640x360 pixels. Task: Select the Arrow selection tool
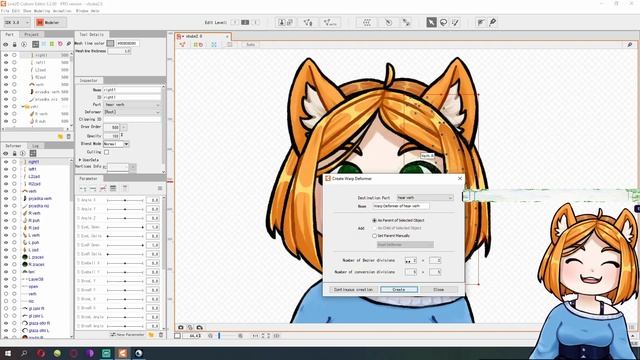[431, 22]
